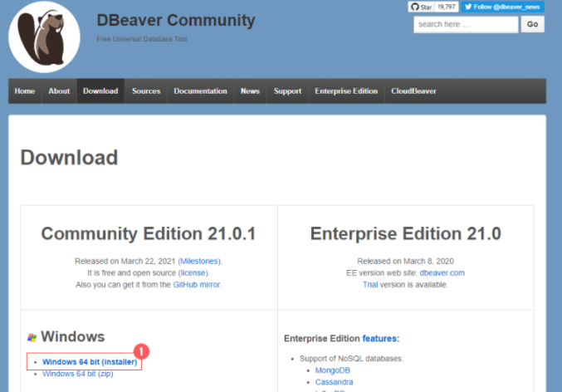Download Windows 64 bit (installer)
The height and width of the screenshot is (392, 562).
tap(90, 362)
